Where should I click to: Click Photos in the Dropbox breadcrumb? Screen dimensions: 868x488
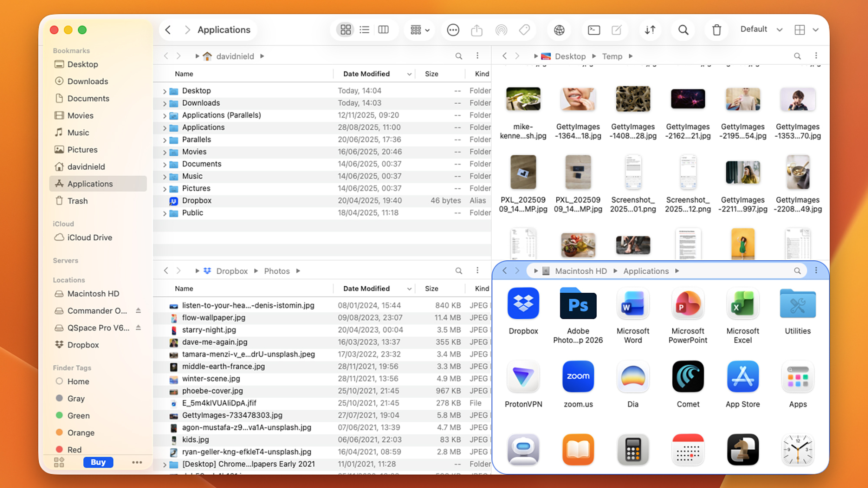[x=276, y=271]
